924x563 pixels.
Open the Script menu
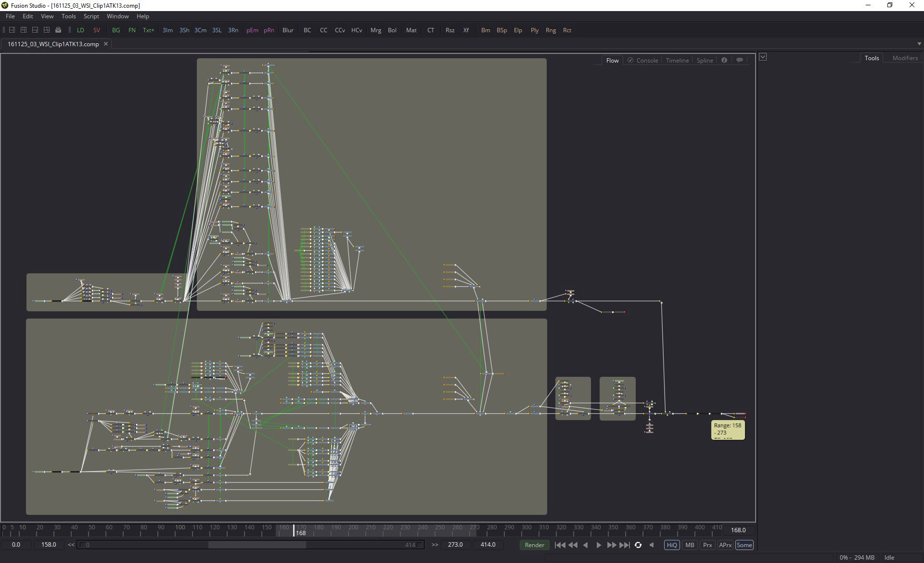91,16
